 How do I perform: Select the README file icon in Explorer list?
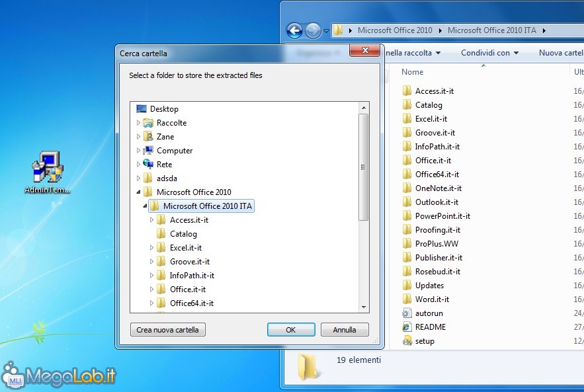tap(407, 327)
